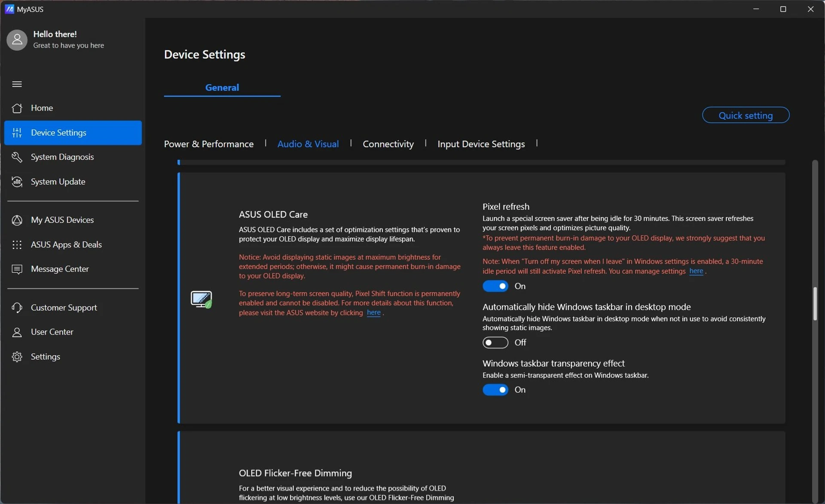This screenshot has width=825, height=504.
Task: Open Message Center page
Action: coord(73,269)
